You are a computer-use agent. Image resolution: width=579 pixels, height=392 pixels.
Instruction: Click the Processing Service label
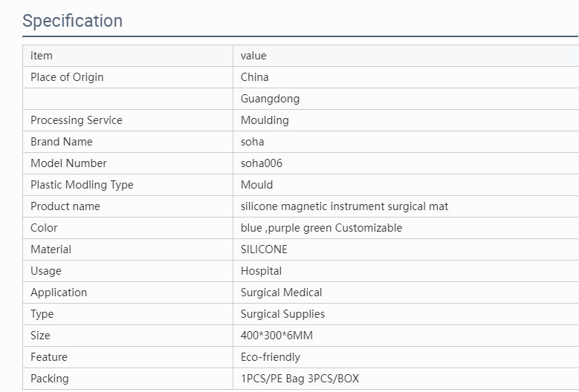77,120
